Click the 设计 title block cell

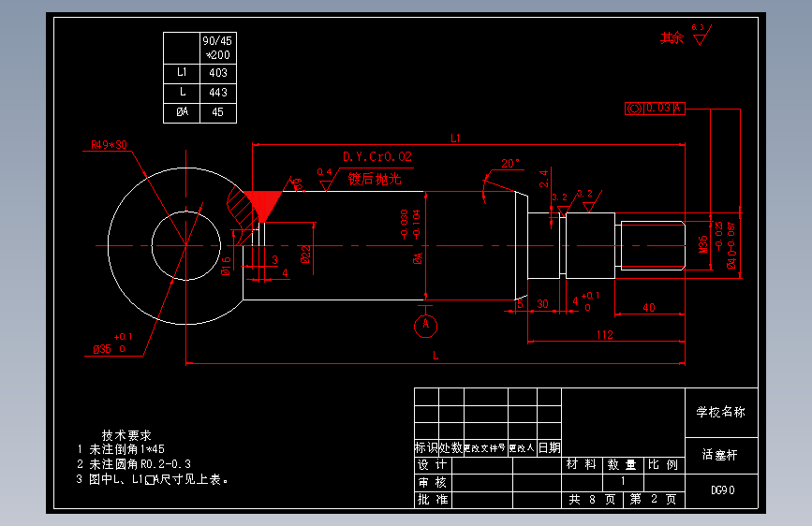coord(433,465)
